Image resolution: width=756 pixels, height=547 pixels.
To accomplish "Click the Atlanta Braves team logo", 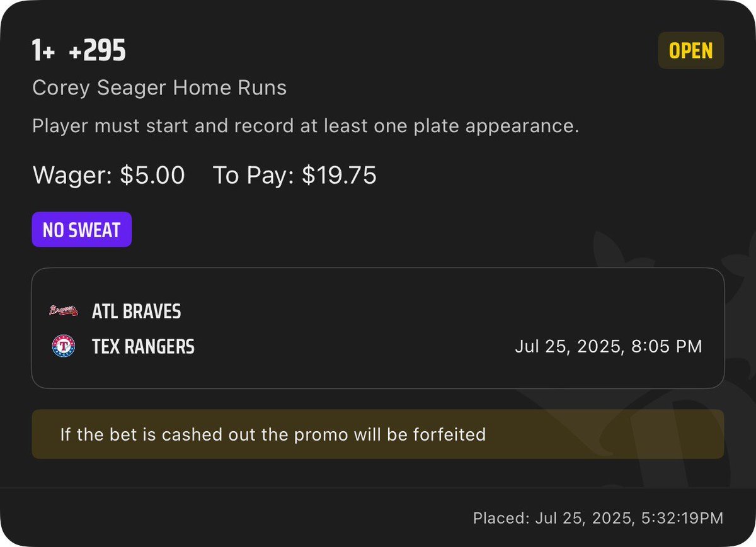I will [x=63, y=311].
